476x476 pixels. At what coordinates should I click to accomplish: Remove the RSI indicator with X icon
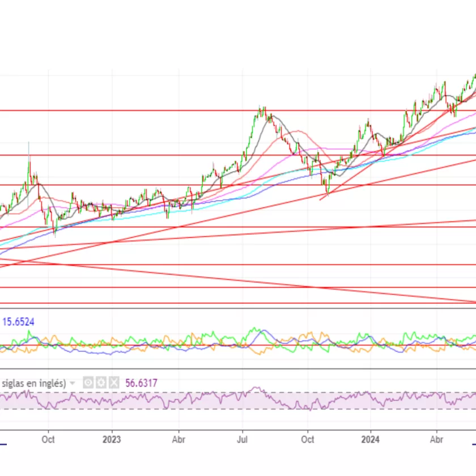pyautogui.click(x=113, y=382)
